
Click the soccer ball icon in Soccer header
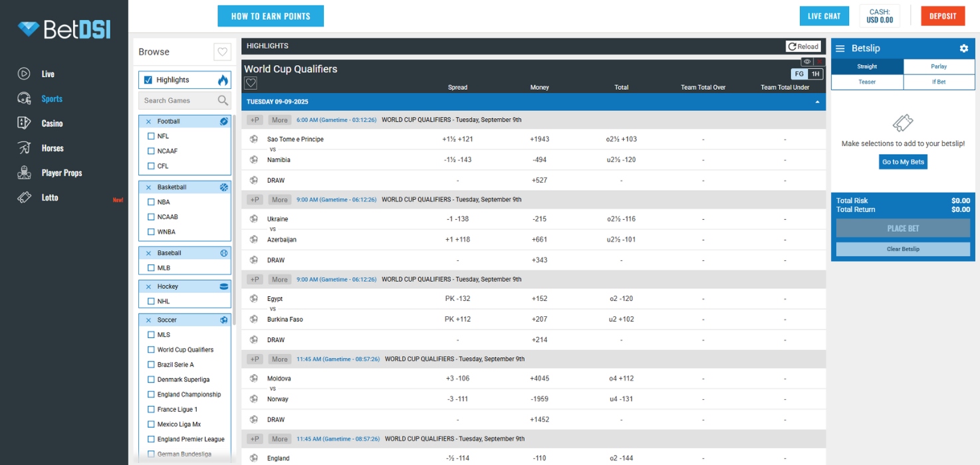point(224,320)
